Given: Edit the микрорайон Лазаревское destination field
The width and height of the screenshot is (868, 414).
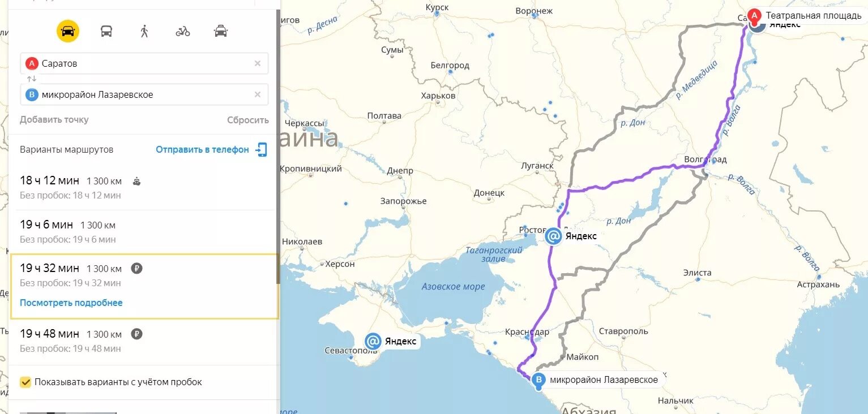Looking at the screenshot, I should [144, 94].
